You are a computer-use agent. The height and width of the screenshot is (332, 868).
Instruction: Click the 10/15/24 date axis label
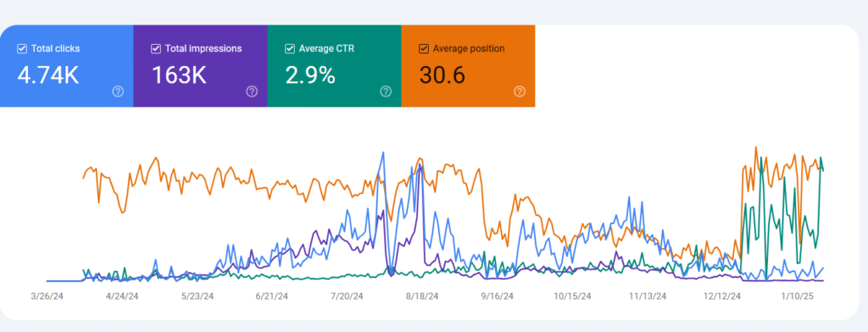pos(572,296)
